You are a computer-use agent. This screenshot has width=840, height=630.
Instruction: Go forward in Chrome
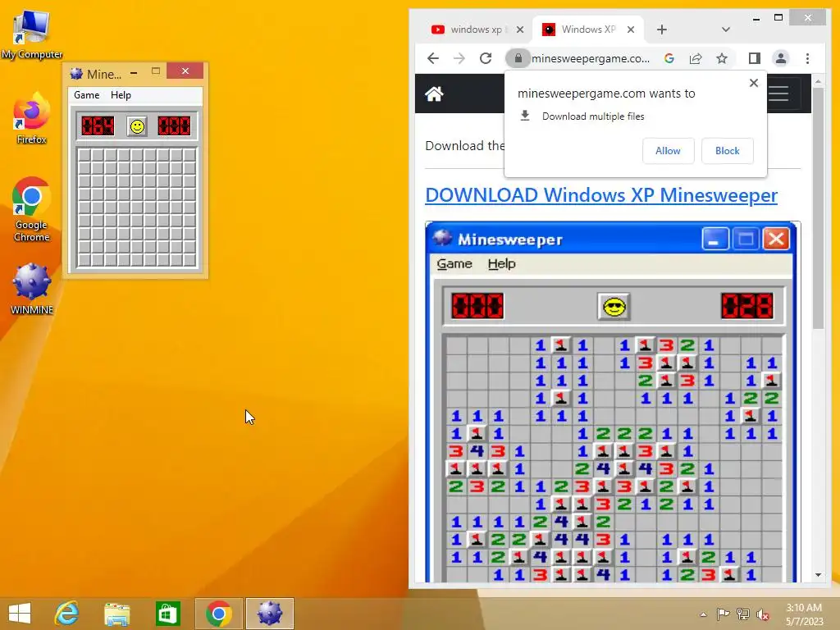click(x=459, y=58)
